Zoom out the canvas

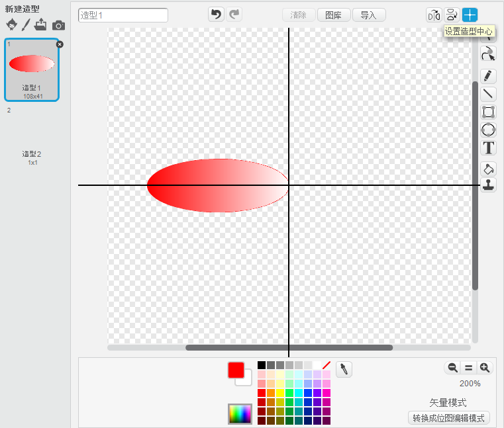point(453,368)
